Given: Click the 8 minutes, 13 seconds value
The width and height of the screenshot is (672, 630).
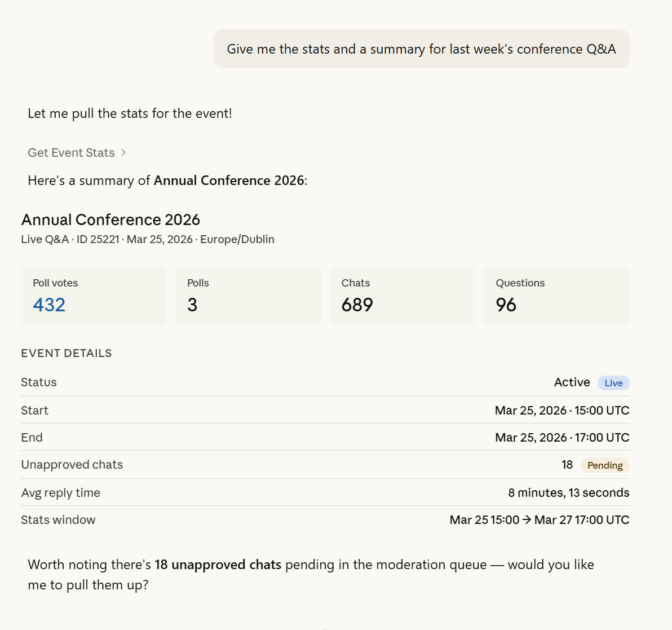Looking at the screenshot, I should 568,493.
